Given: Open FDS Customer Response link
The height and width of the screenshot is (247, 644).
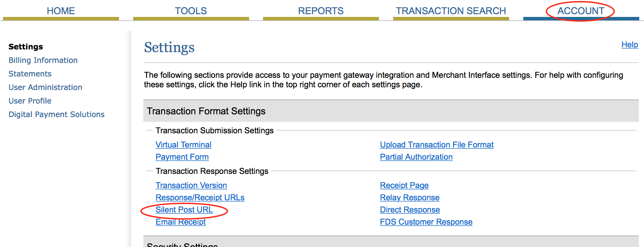Looking at the screenshot, I should pos(426,222).
